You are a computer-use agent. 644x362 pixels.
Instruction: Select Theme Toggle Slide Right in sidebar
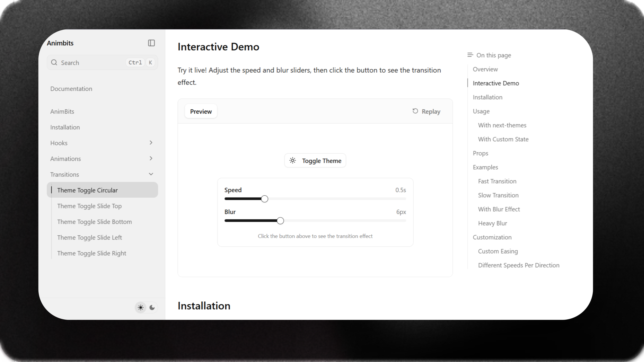(x=92, y=253)
